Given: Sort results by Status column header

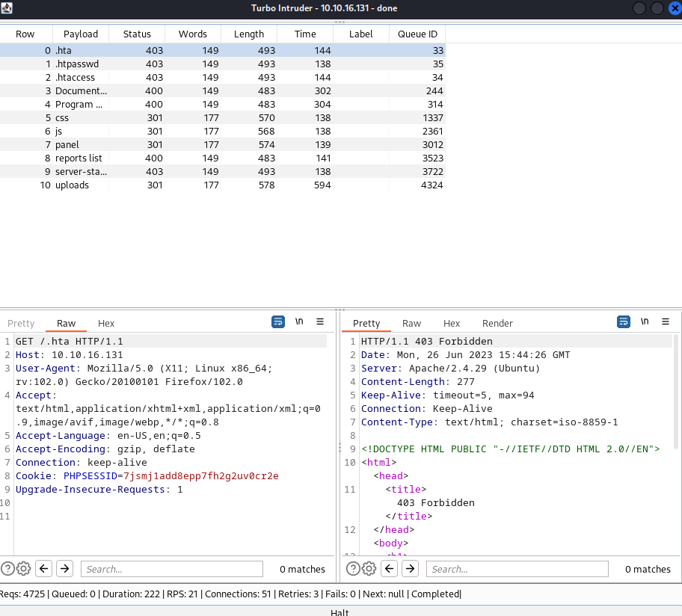Looking at the screenshot, I should pos(137,34).
